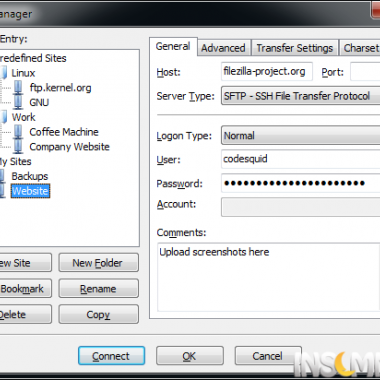The height and width of the screenshot is (380, 380).
Task: Select the highlighted Website entry
Action: (31, 191)
